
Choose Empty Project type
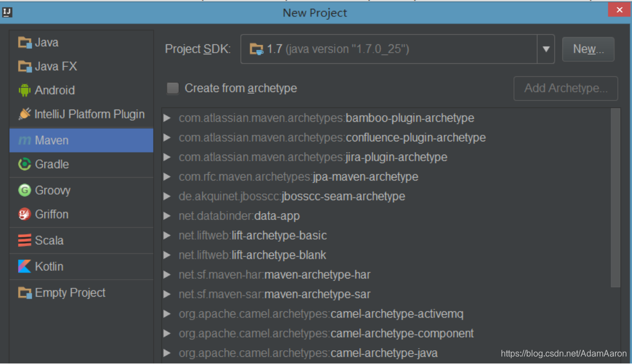[x=81, y=293]
